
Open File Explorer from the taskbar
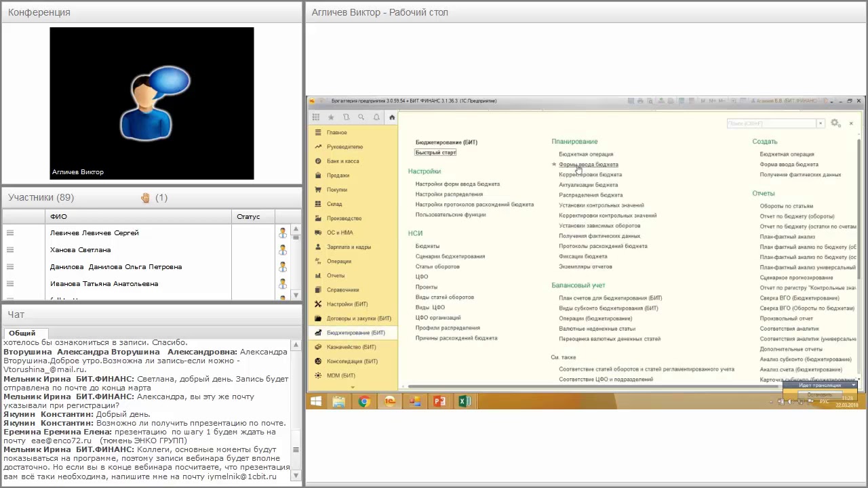338,401
